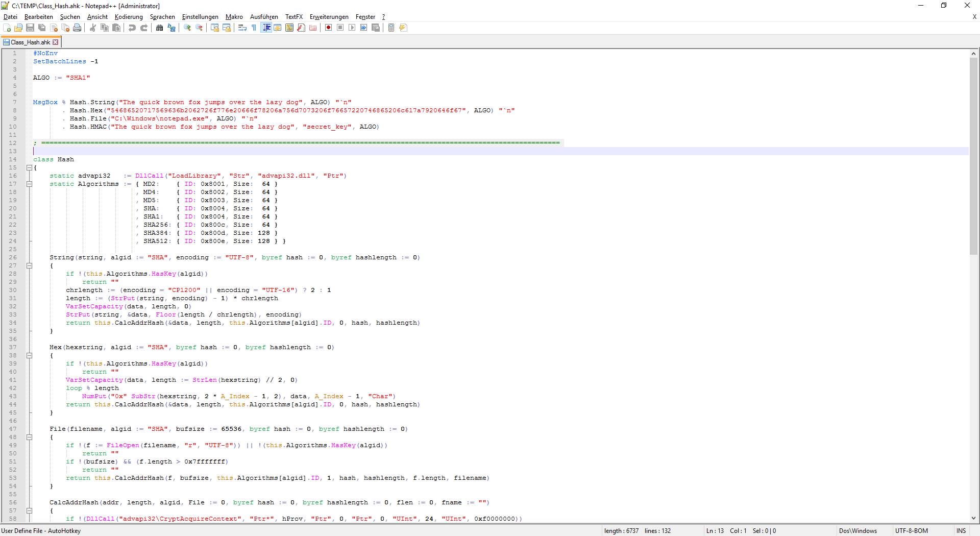The height and width of the screenshot is (536, 980).
Task: Collapse the String method fold
Action: pos(30,265)
